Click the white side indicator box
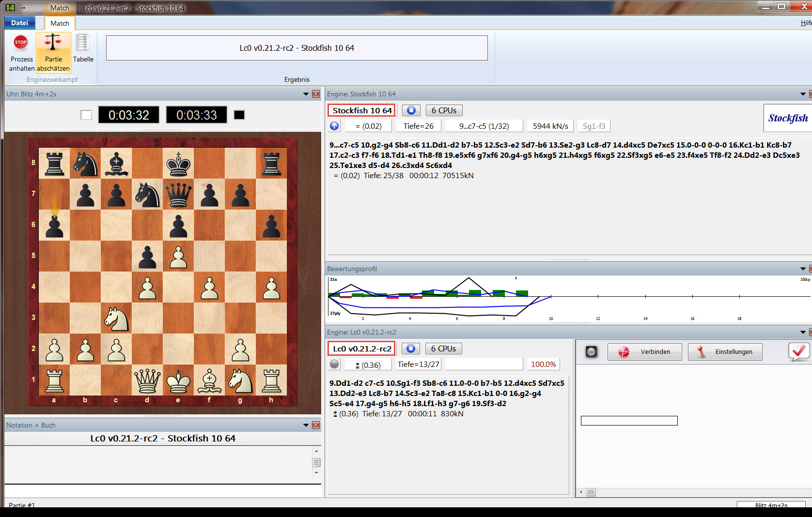Screen dimensions: 812x517 click(86, 115)
